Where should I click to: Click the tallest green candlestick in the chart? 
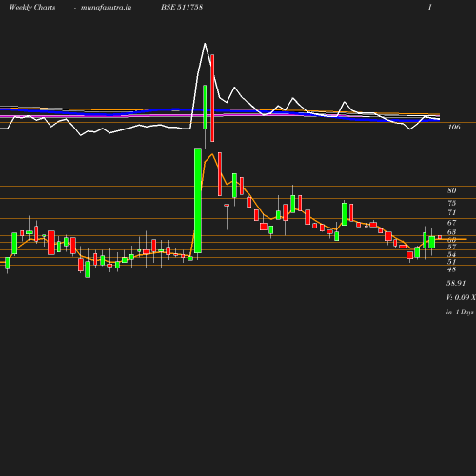click(x=198, y=200)
